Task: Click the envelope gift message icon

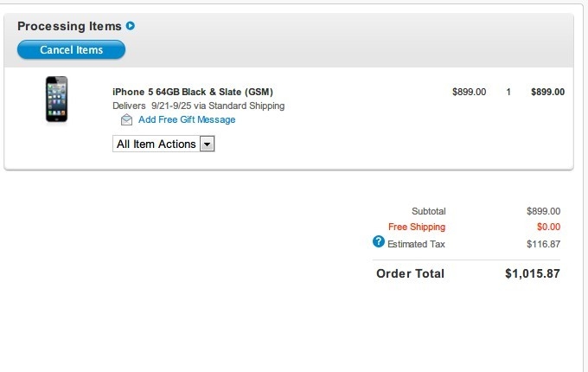Action: pyautogui.click(x=126, y=120)
